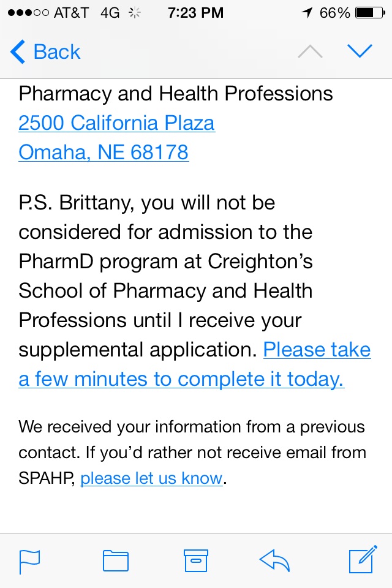Screen dimensions: 392x588
Task: Tap the location services arrow icon
Action: point(307,13)
